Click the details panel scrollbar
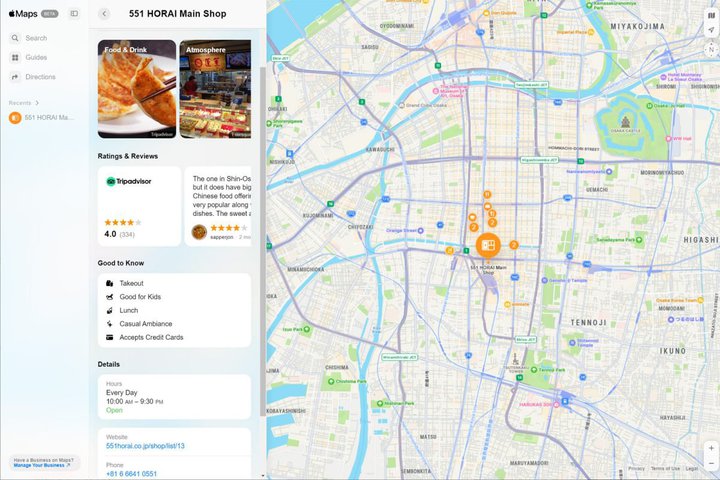This screenshot has height=480, width=720. pyautogui.click(x=263, y=241)
